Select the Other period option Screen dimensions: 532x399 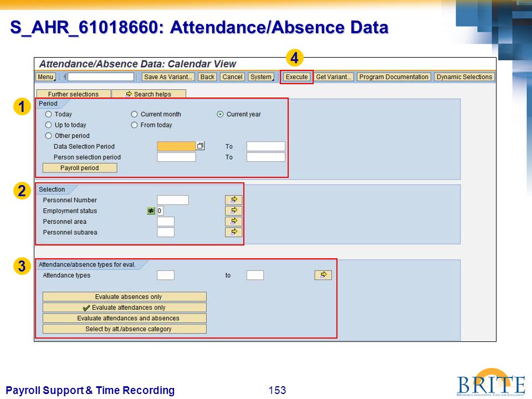tap(49, 136)
